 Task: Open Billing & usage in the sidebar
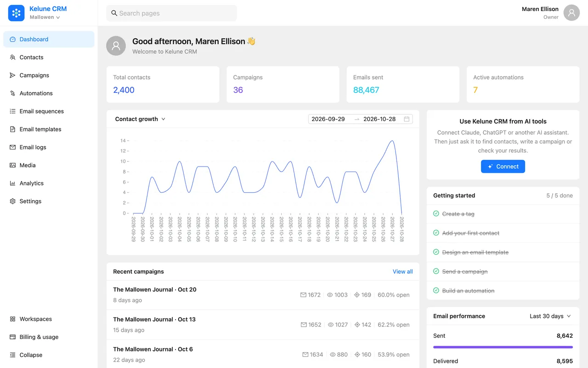tap(49, 337)
